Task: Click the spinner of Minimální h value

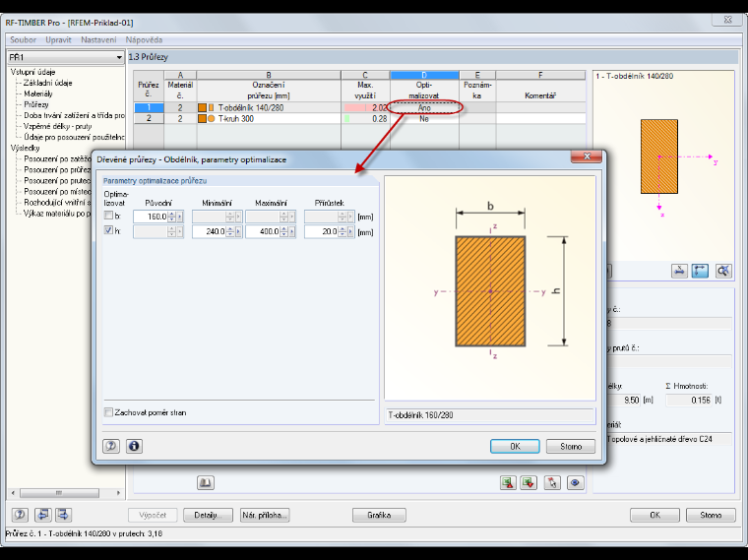Action: [231, 232]
